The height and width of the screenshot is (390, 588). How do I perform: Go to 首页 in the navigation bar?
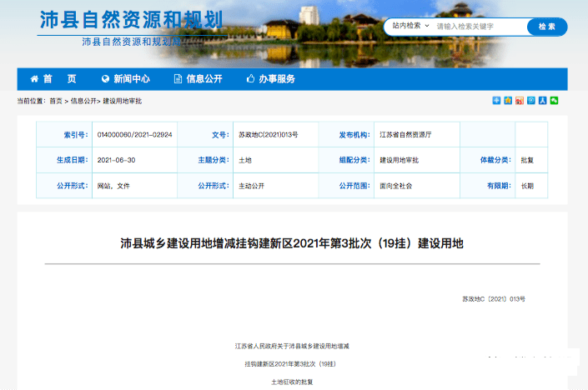(x=53, y=78)
